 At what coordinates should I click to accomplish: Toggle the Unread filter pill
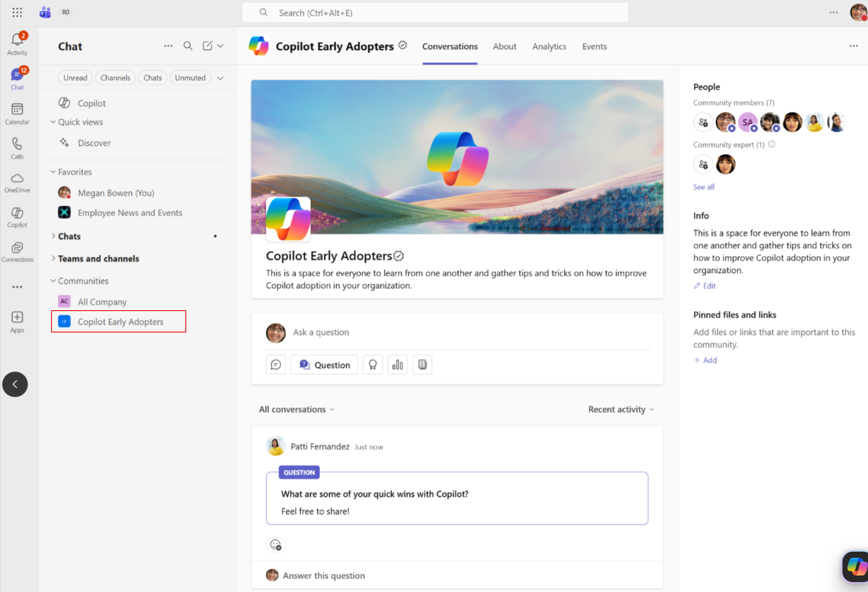75,77
